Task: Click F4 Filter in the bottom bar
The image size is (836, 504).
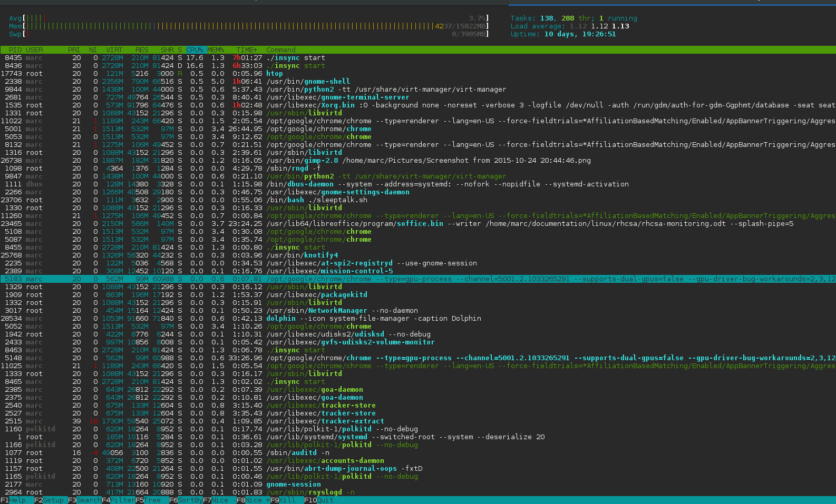Action: (119, 500)
